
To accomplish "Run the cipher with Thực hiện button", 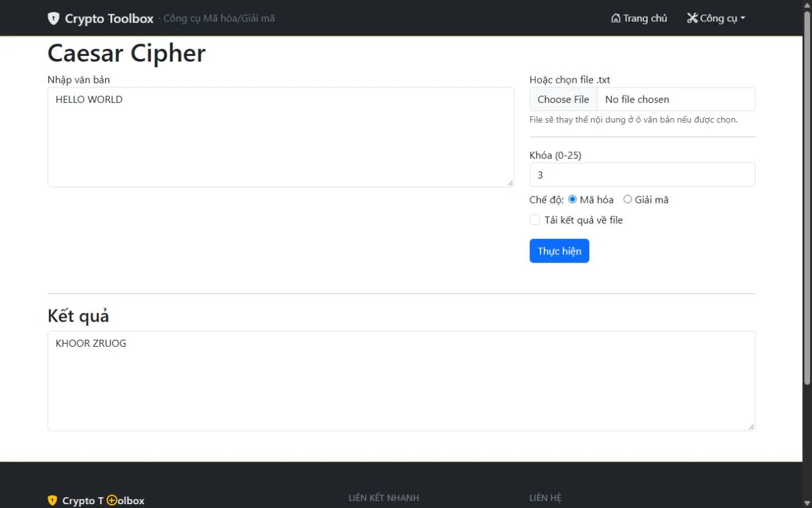I will (559, 251).
